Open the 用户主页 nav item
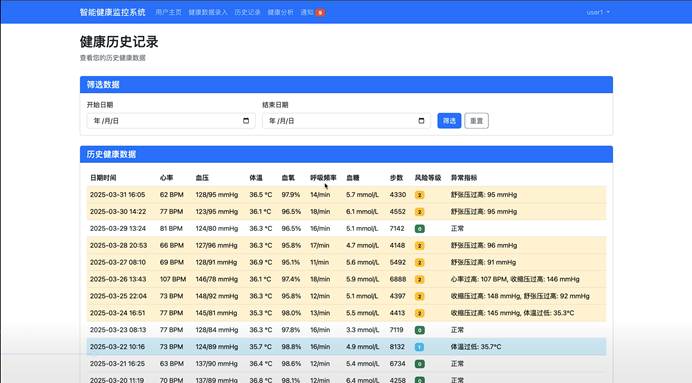The height and width of the screenshot is (383, 692). tap(168, 12)
